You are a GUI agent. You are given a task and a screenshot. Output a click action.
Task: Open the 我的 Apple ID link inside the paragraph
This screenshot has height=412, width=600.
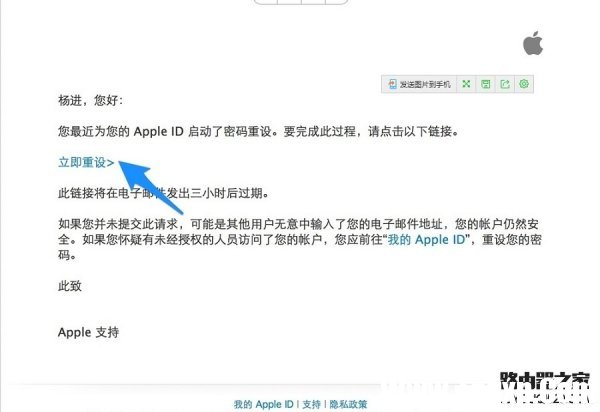[x=427, y=239]
